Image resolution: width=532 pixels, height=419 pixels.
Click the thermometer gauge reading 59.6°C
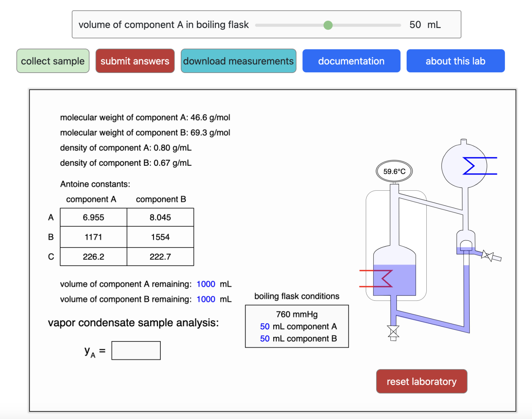coord(394,171)
